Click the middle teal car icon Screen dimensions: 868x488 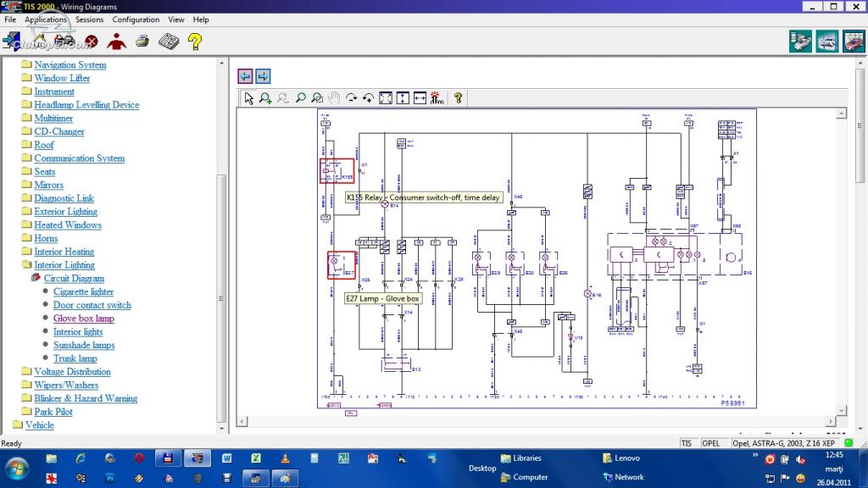pos(827,42)
